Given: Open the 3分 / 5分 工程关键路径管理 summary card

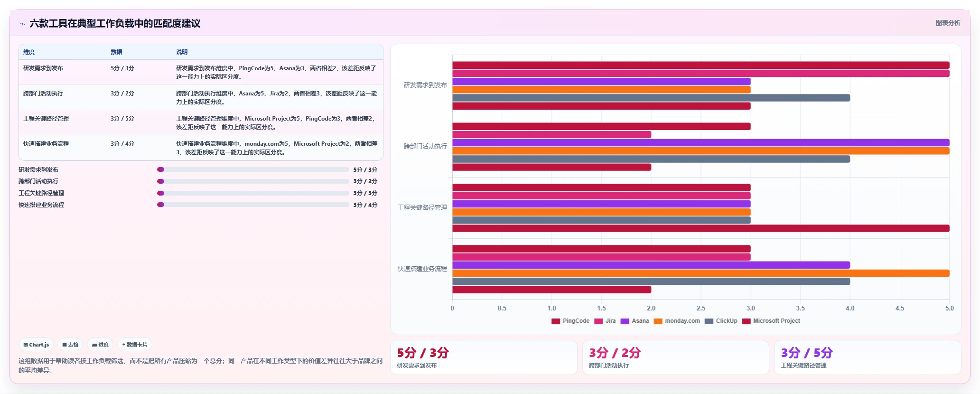Looking at the screenshot, I should click(x=868, y=357).
